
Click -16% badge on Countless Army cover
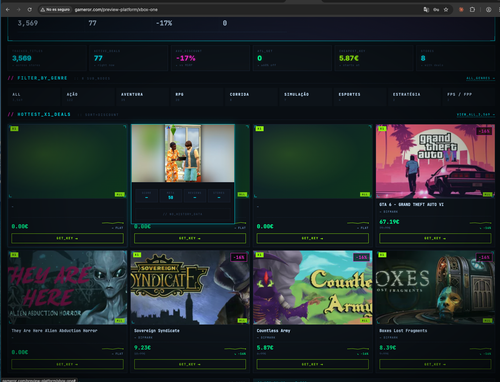coord(361,257)
